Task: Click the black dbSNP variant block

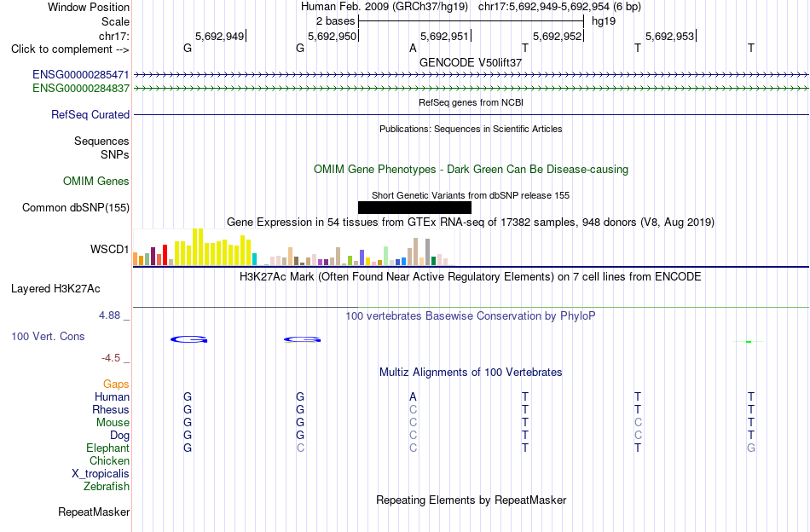Action: coord(414,208)
